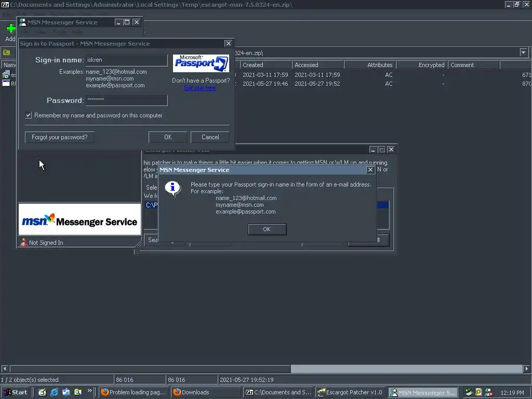Sort 7-Zip list by Encrypted column
Viewport: 532px width, 399px height.
coord(422,65)
